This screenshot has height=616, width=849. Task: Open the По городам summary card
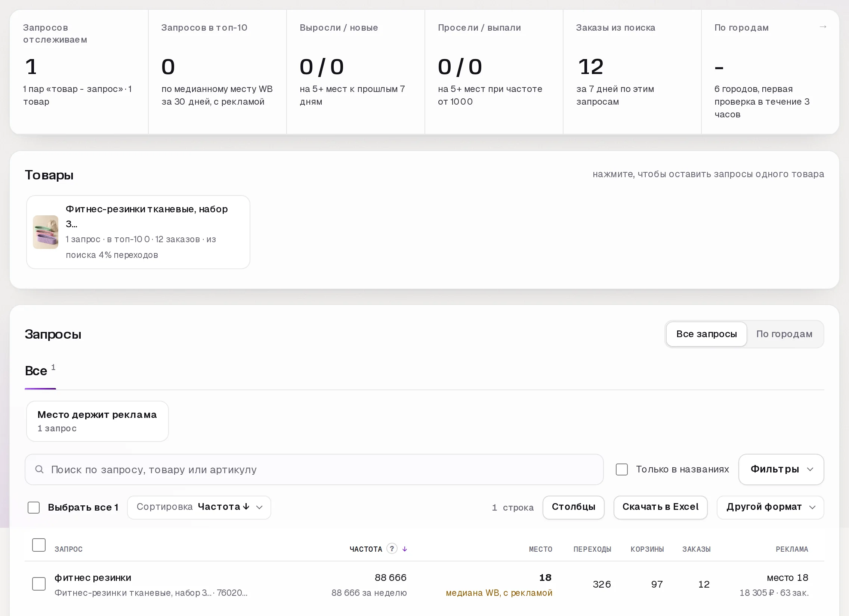coord(770,71)
